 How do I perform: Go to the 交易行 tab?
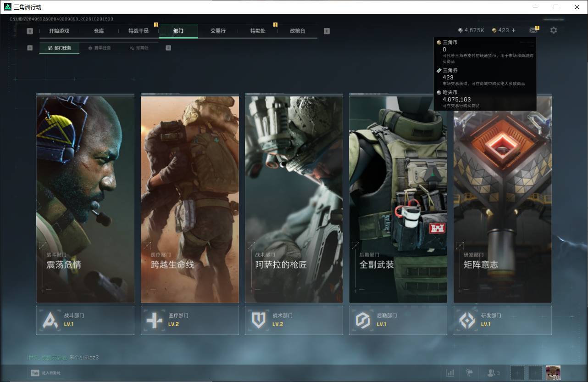(x=218, y=31)
